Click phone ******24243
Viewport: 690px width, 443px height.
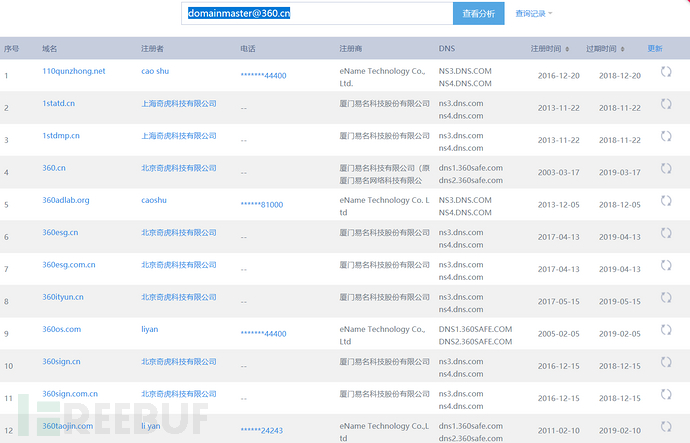pyautogui.click(x=262, y=431)
